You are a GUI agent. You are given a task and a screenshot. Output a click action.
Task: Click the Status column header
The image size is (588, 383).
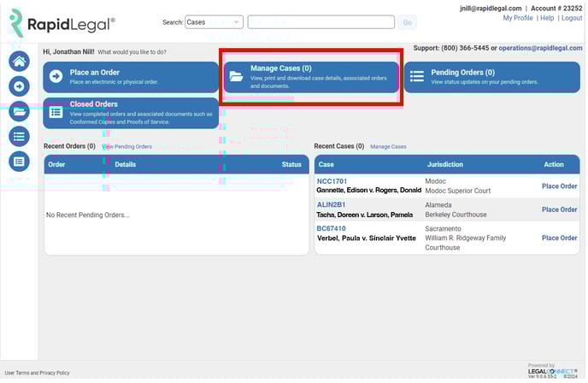click(291, 164)
